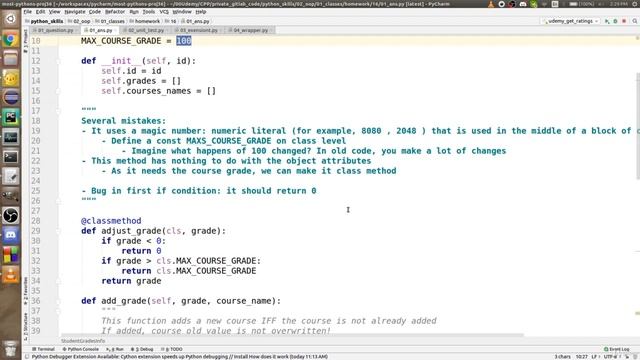The image size is (640, 360).
Task: Select the 01_ans.py editor tab
Action: 100,30
